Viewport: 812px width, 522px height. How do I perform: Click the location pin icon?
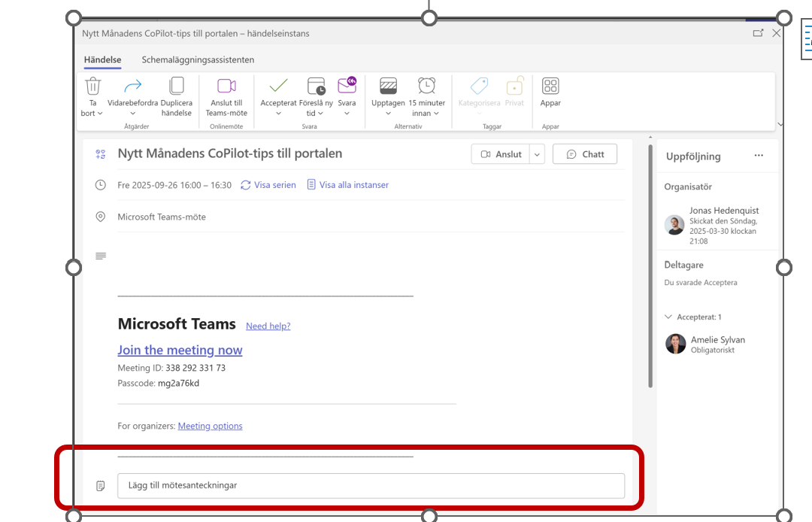(101, 217)
